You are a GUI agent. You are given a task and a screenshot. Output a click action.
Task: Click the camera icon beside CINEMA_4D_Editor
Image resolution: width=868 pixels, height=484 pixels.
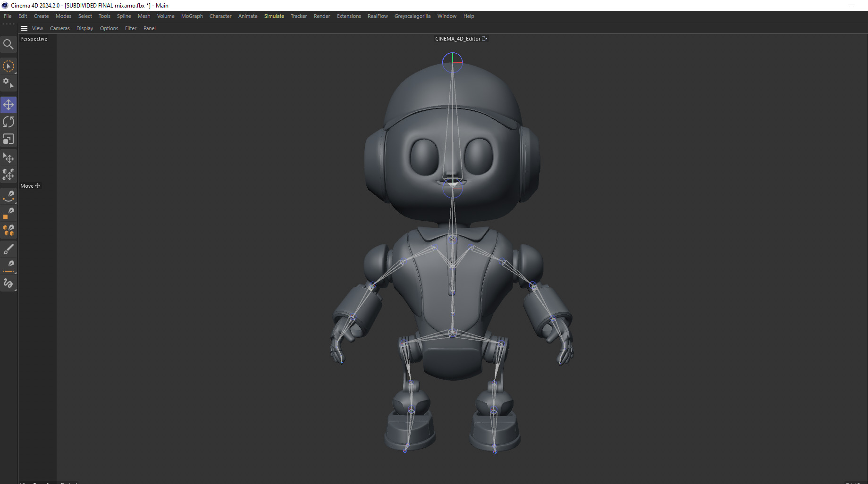click(485, 39)
